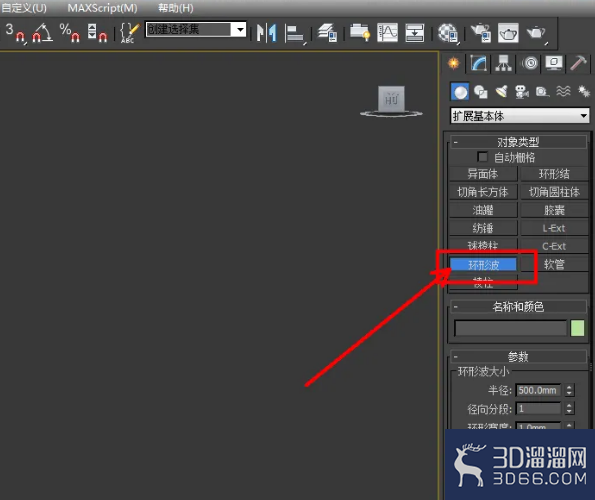Image resolution: width=595 pixels, height=500 pixels.
Task: Click the Align tool icon
Action: pyautogui.click(x=295, y=33)
